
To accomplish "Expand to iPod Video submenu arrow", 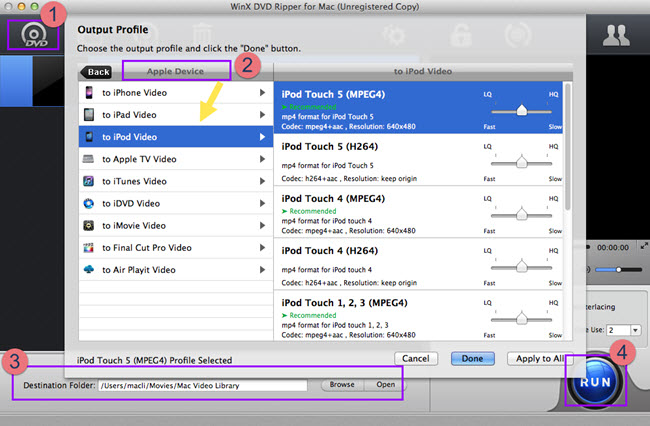I will (x=262, y=137).
